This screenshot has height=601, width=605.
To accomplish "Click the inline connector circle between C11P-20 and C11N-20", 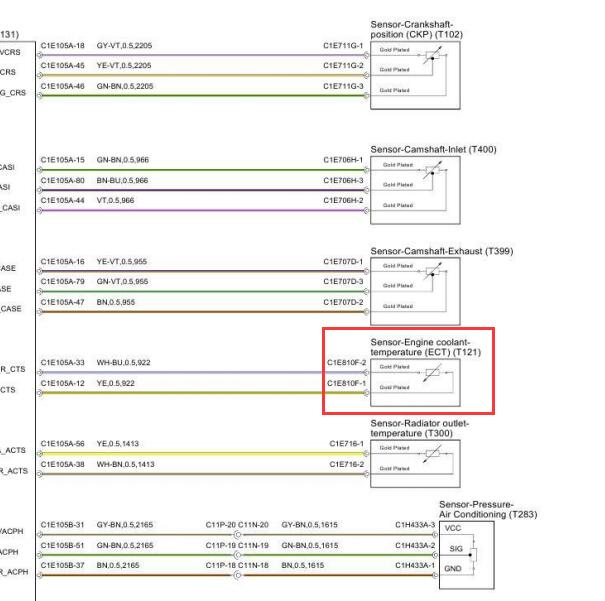I will (238, 535).
